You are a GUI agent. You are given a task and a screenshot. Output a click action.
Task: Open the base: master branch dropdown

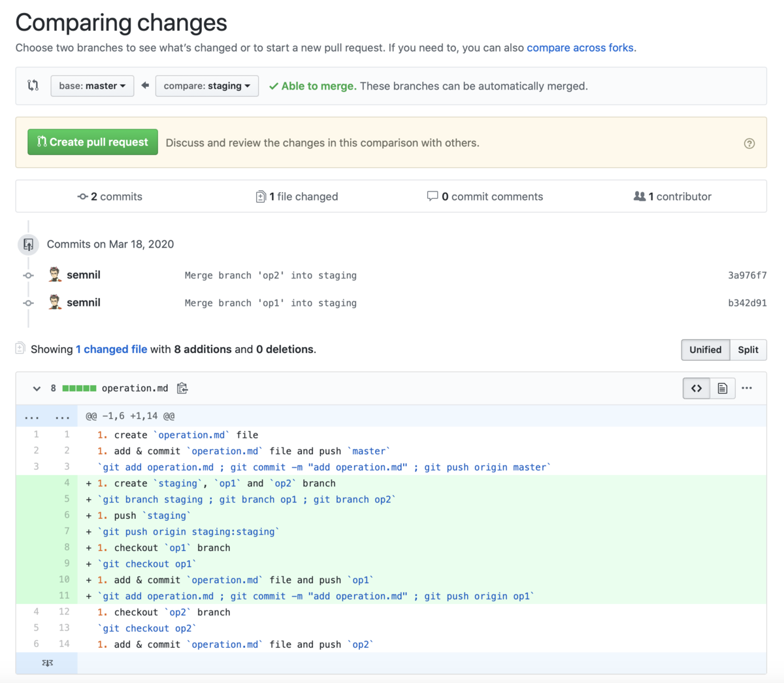tap(92, 86)
